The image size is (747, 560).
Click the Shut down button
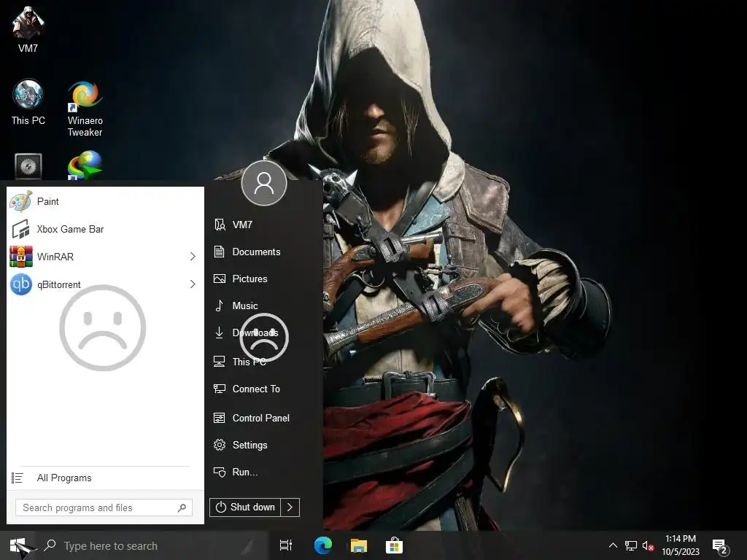click(245, 507)
